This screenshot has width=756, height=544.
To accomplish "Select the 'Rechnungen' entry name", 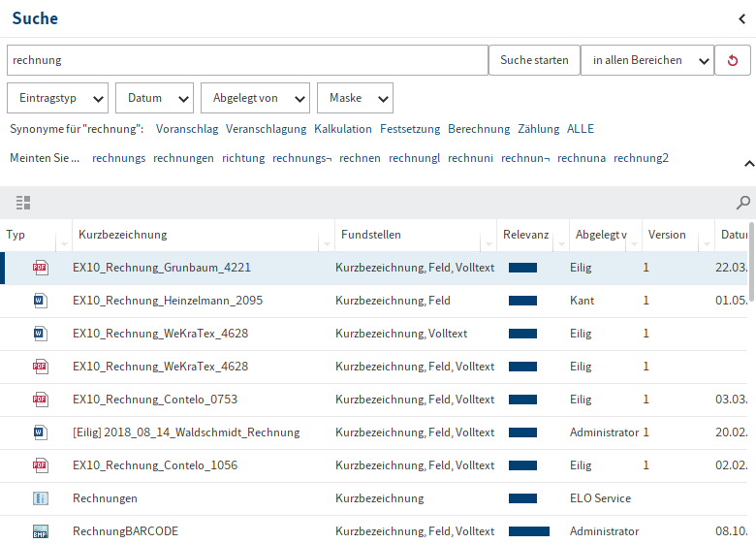I will [x=105, y=498].
